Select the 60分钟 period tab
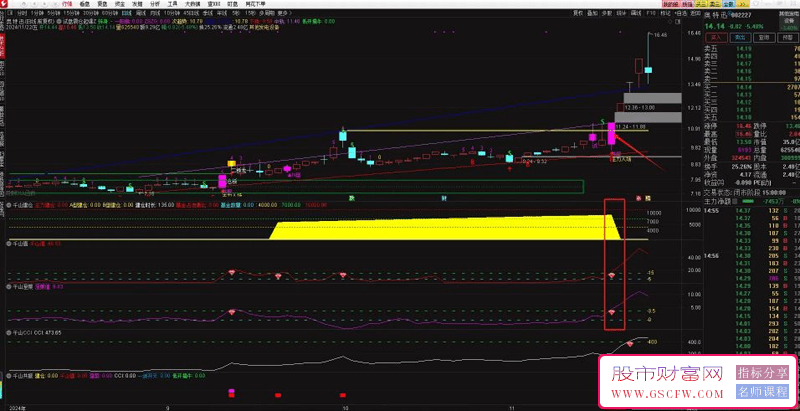 point(109,12)
